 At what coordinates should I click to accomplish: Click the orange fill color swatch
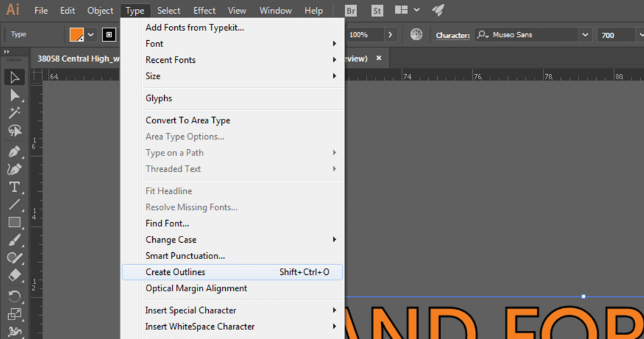pyautogui.click(x=77, y=35)
